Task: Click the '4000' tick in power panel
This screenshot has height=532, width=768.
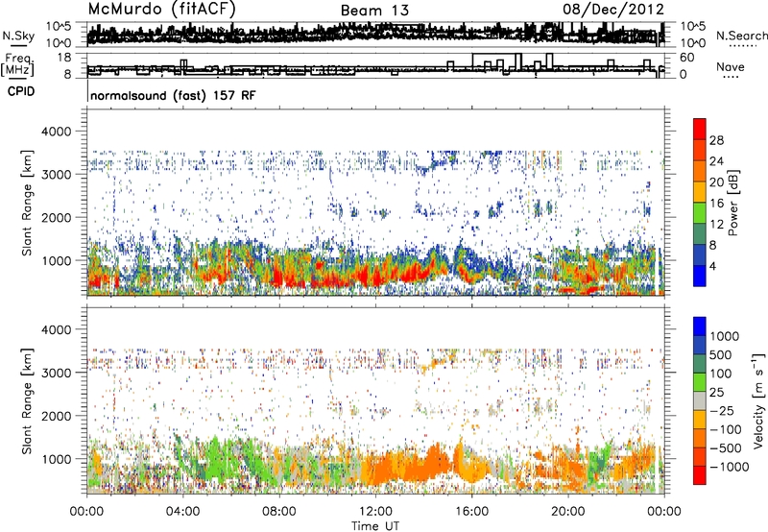Action: 57,132
